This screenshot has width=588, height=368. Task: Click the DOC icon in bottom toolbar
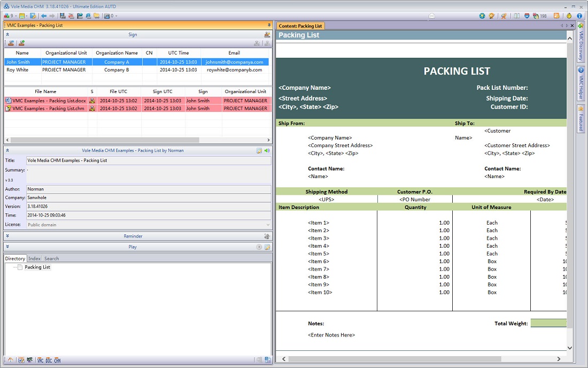click(49, 361)
